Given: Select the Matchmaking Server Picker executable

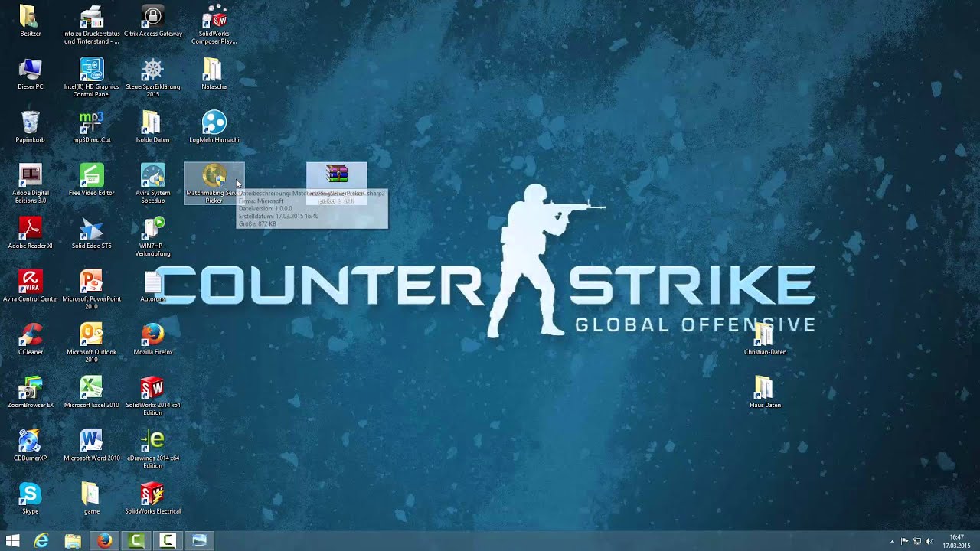Looking at the screenshot, I should click(214, 184).
